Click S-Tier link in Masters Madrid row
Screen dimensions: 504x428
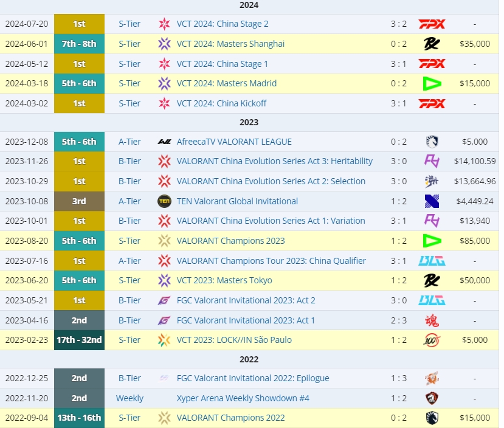point(129,83)
